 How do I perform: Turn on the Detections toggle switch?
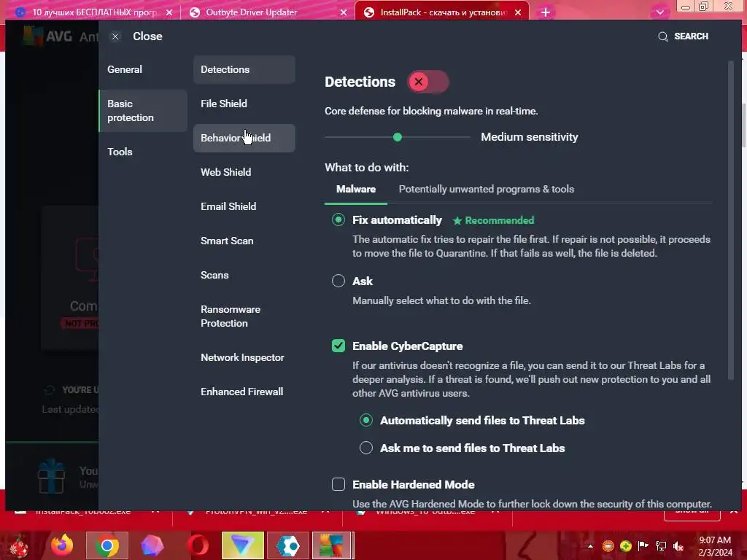point(427,82)
